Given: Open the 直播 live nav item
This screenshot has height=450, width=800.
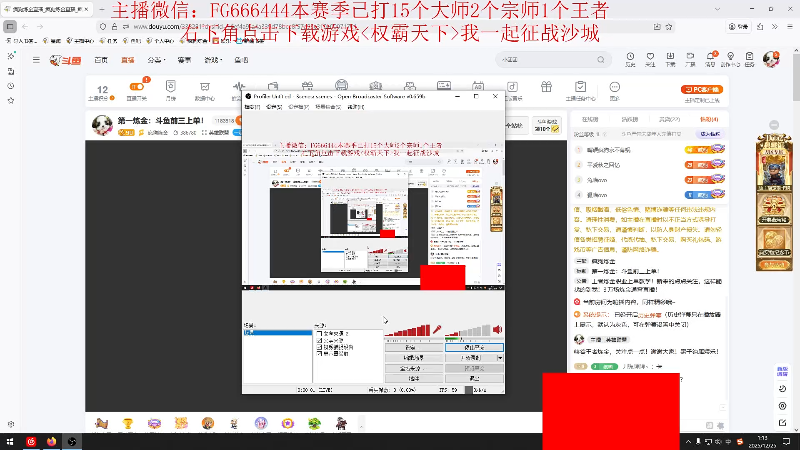Looking at the screenshot, I should tap(128, 60).
